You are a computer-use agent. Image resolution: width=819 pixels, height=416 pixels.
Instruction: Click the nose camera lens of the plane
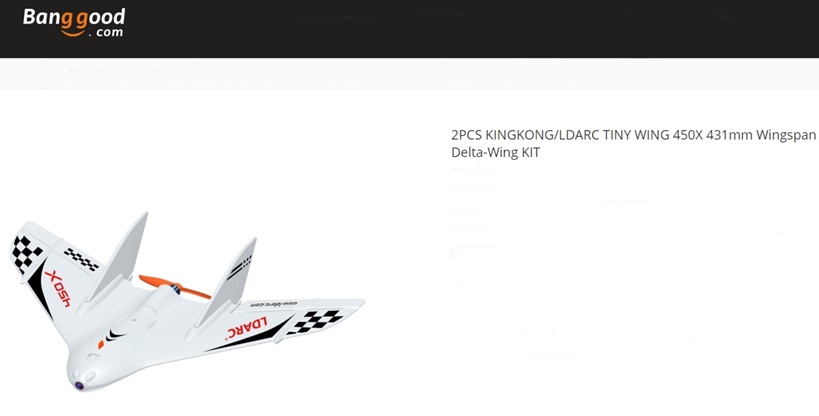click(x=79, y=386)
